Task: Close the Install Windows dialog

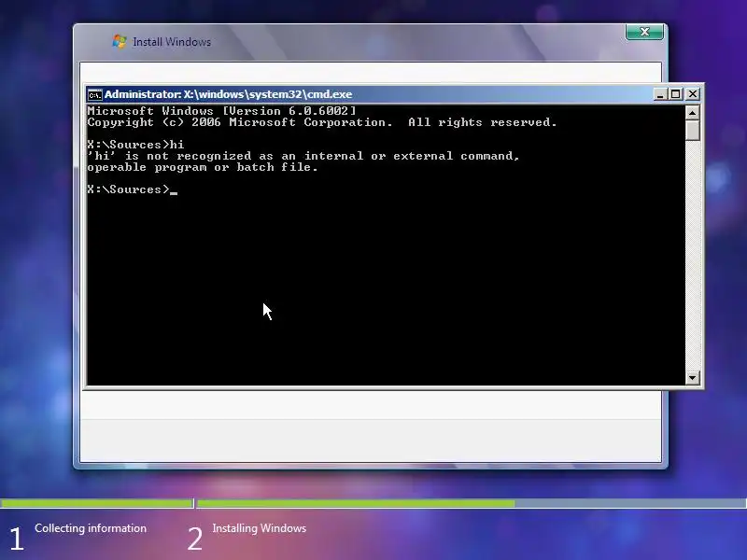Action: point(644,32)
